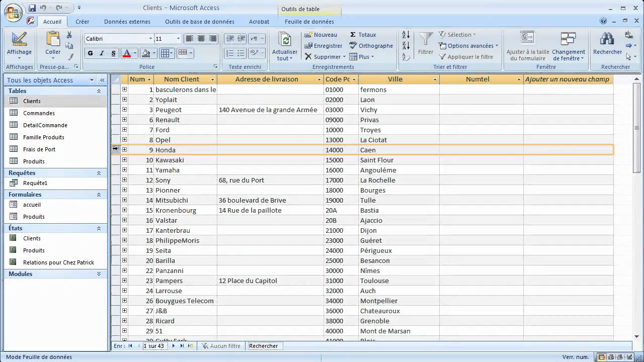Switch to the Données externes tab
Viewport: 644px width, 362px height.
tap(127, 22)
